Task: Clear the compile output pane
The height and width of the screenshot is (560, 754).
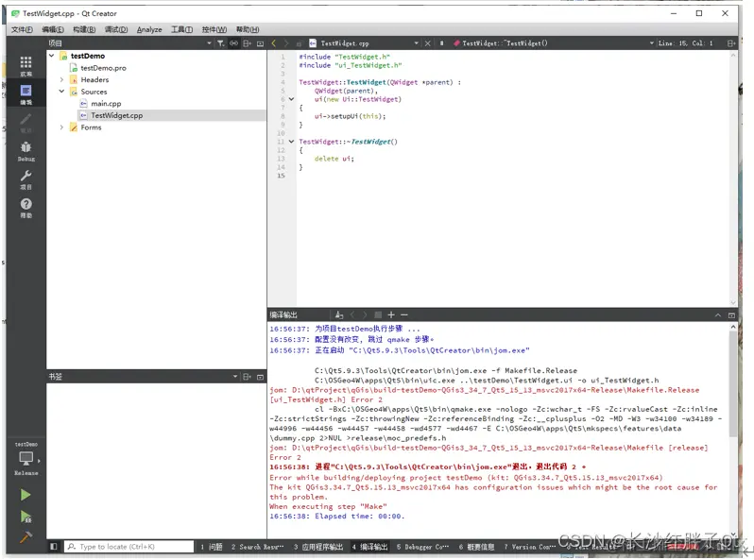Action: pos(339,314)
